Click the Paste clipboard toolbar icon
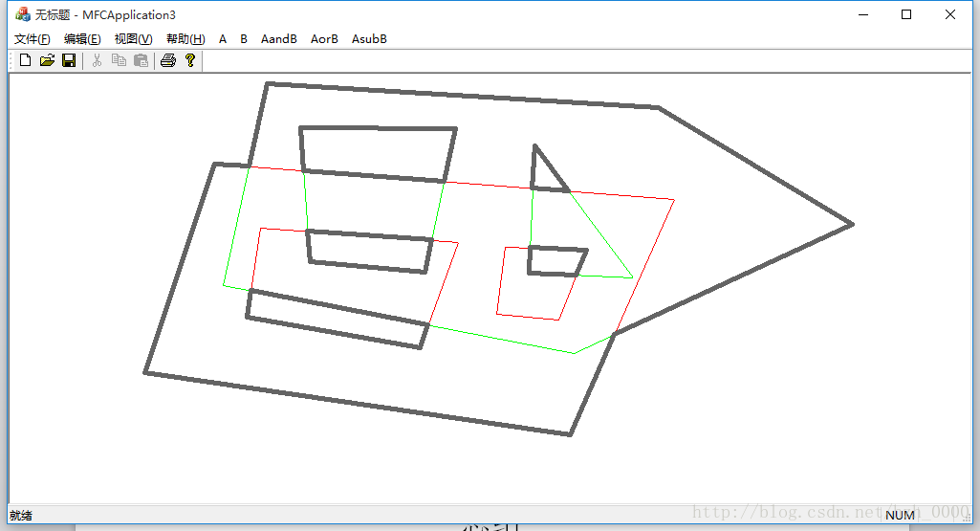980x531 pixels. tap(142, 60)
